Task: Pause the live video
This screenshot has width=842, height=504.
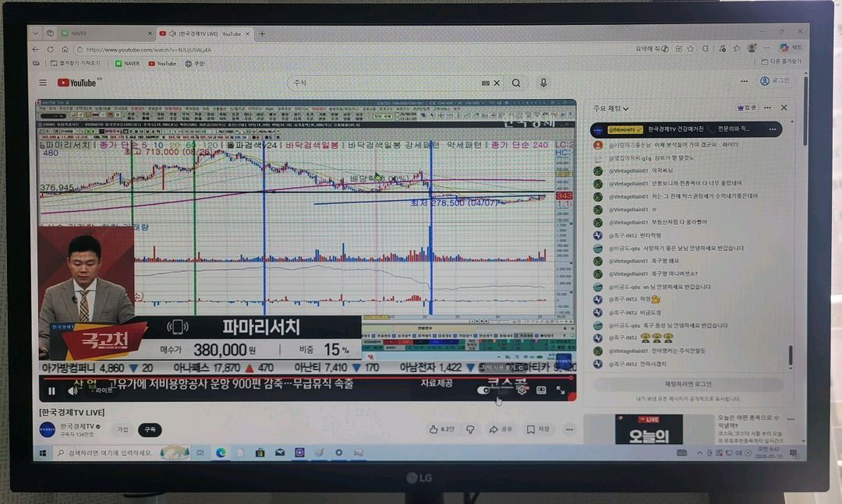Action: pyautogui.click(x=51, y=391)
